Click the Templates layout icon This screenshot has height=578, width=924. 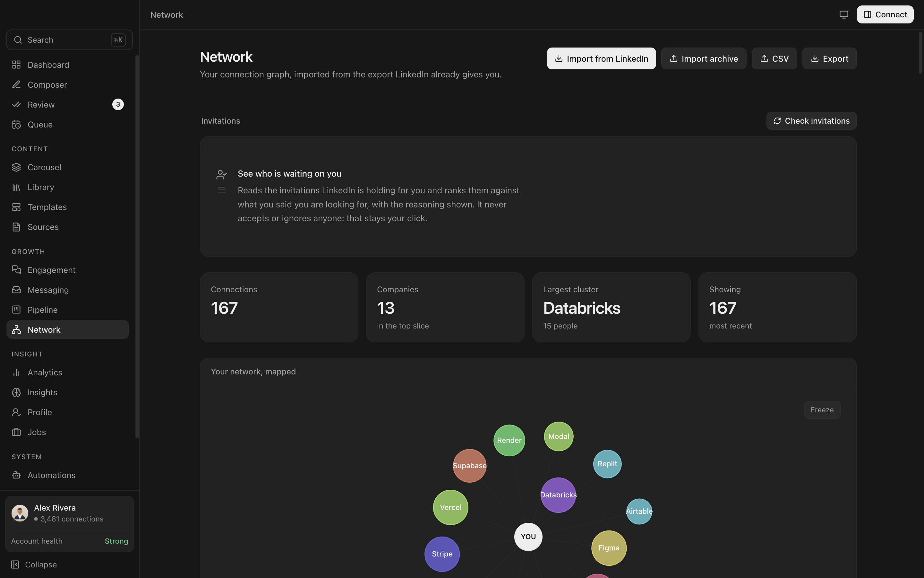pyautogui.click(x=16, y=207)
